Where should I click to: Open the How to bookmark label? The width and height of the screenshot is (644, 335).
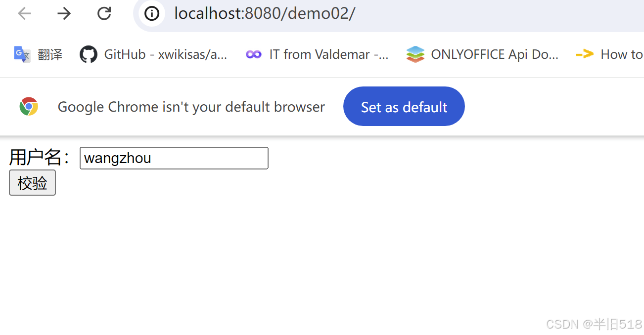622,54
